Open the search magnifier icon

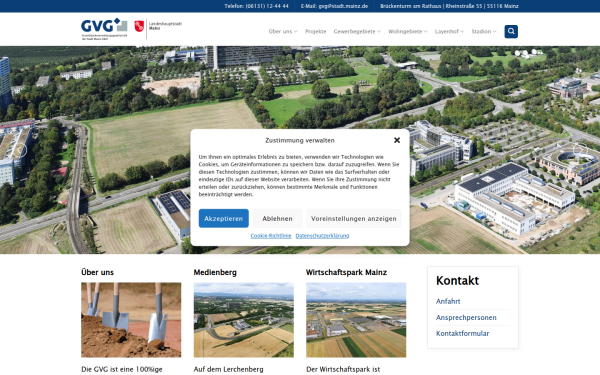click(511, 31)
